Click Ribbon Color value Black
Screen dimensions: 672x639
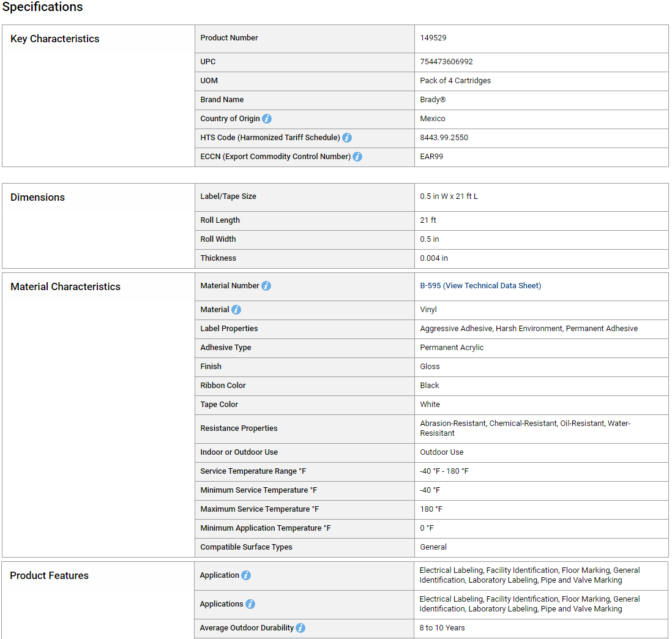[x=430, y=385]
